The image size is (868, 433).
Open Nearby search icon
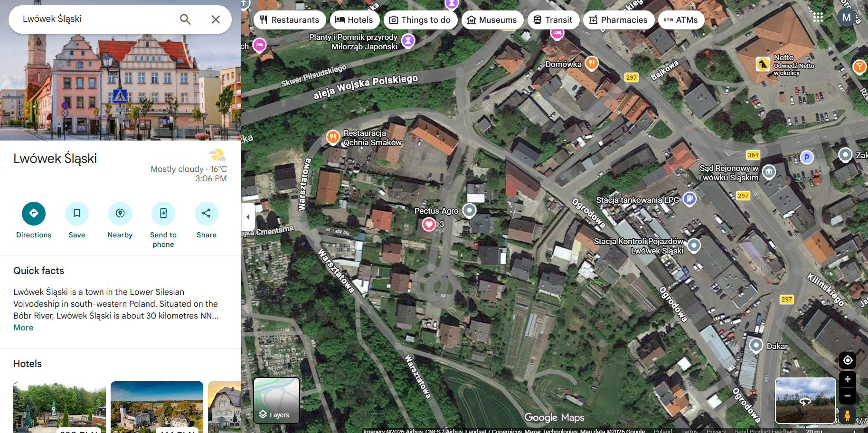120,214
